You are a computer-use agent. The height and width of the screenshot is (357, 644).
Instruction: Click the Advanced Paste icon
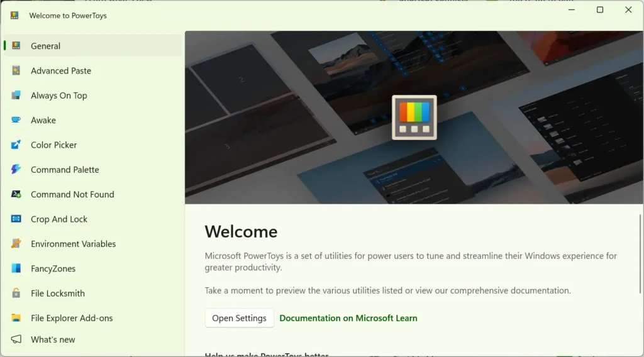click(x=16, y=70)
